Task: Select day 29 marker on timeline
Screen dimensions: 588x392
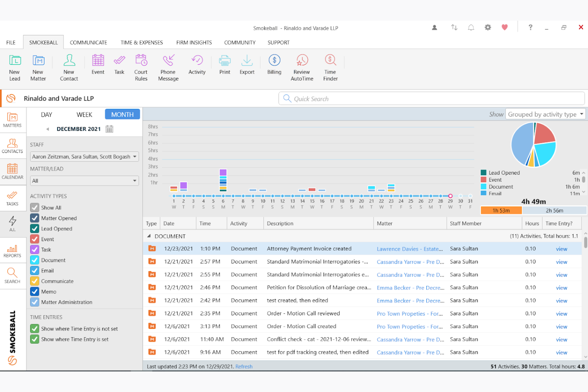Action: [x=450, y=196]
